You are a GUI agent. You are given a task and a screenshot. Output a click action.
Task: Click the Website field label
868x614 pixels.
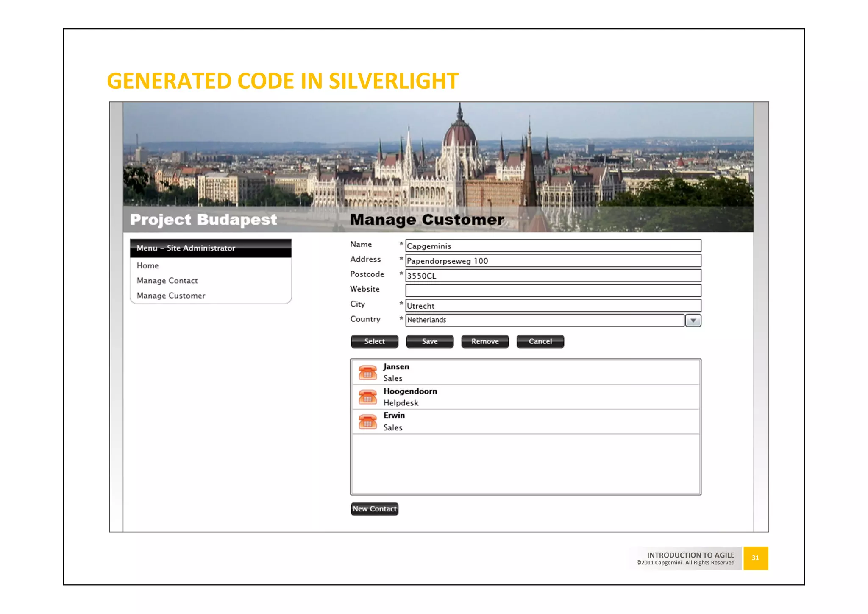(365, 289)
